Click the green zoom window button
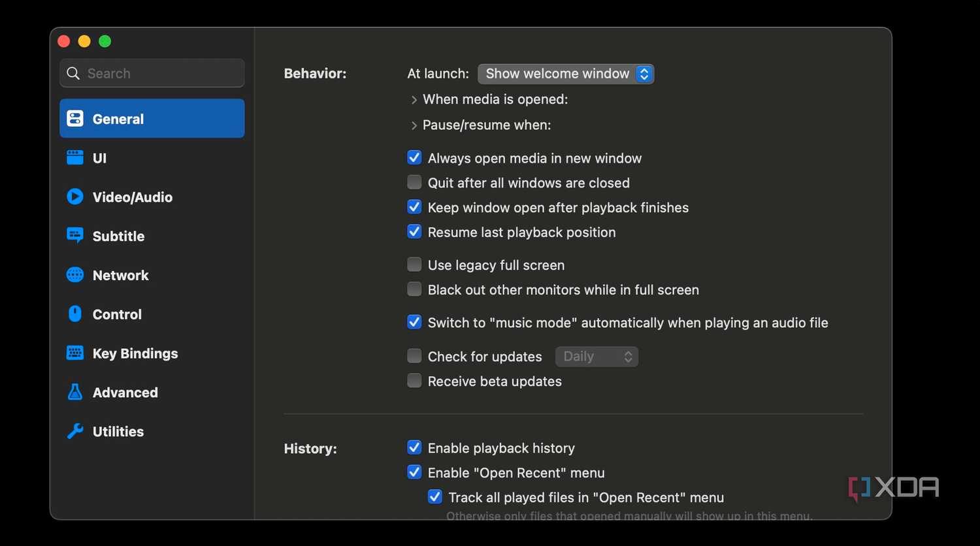 (105, 42)
